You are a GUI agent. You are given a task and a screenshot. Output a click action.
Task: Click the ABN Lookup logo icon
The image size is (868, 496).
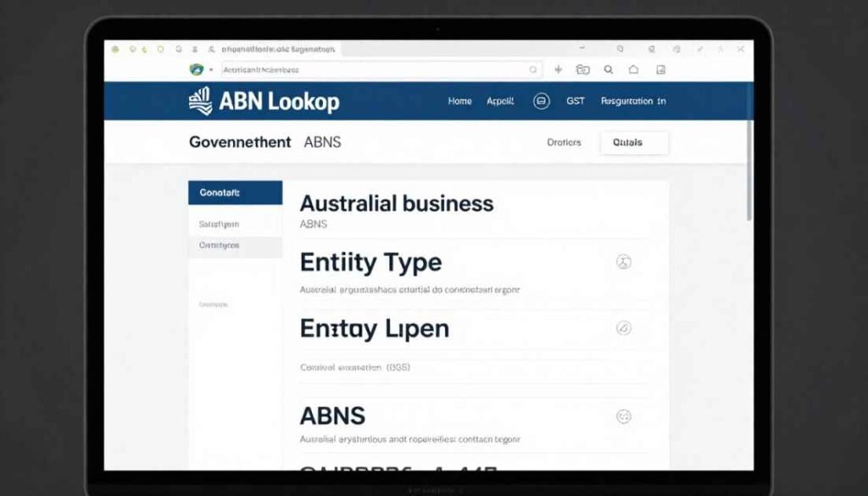tap(201, 101)
